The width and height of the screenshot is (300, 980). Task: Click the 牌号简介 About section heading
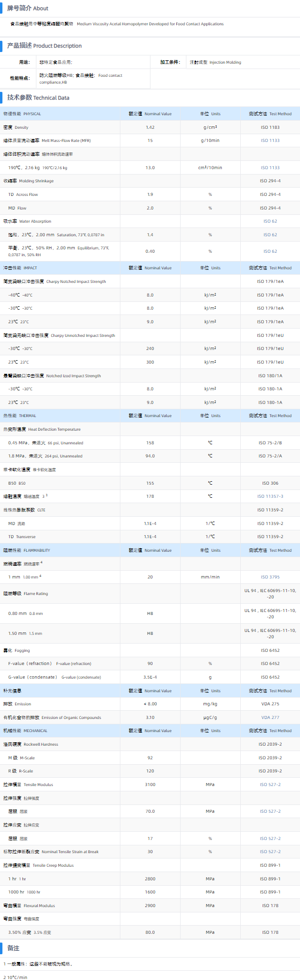click(28, 8)
